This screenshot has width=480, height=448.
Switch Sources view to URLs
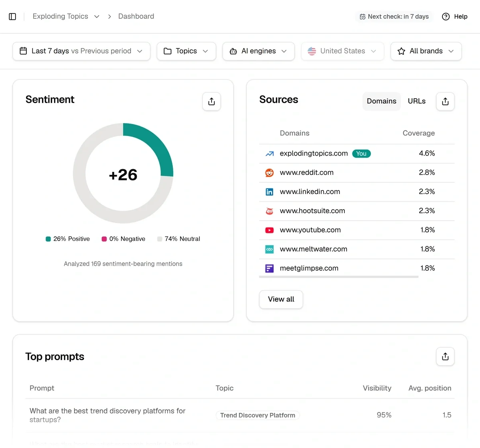417,101
